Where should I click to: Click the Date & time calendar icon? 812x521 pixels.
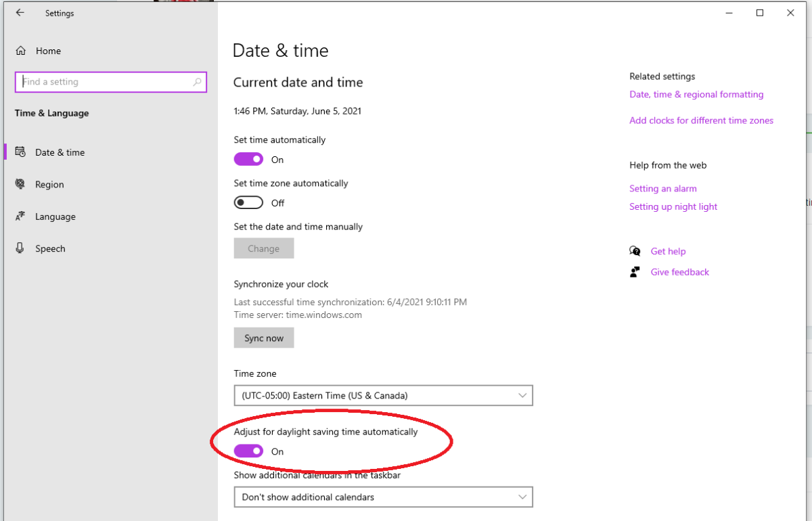pos(21,152)
